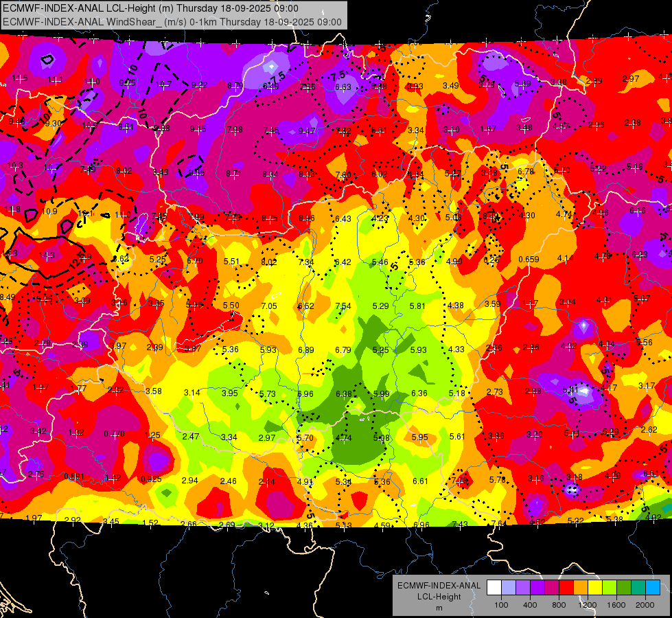
Task: Click the grid value 1.25
Action: pos(152,435)
